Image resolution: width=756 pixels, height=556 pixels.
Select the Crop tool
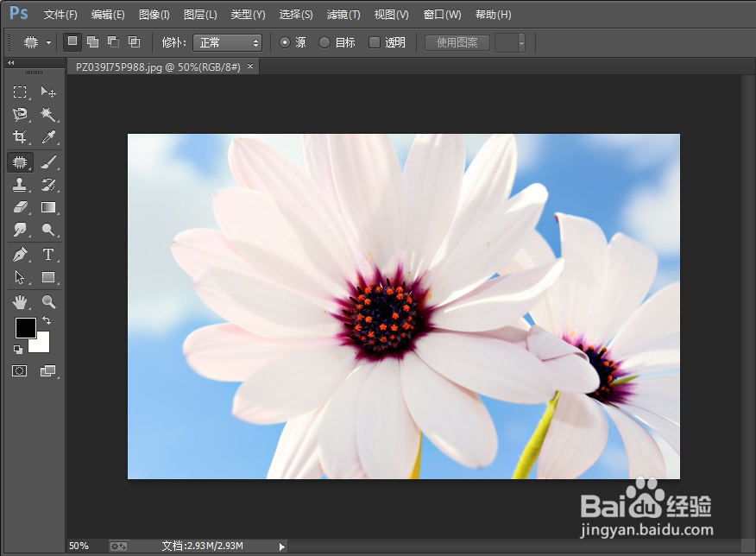point(20,137)
